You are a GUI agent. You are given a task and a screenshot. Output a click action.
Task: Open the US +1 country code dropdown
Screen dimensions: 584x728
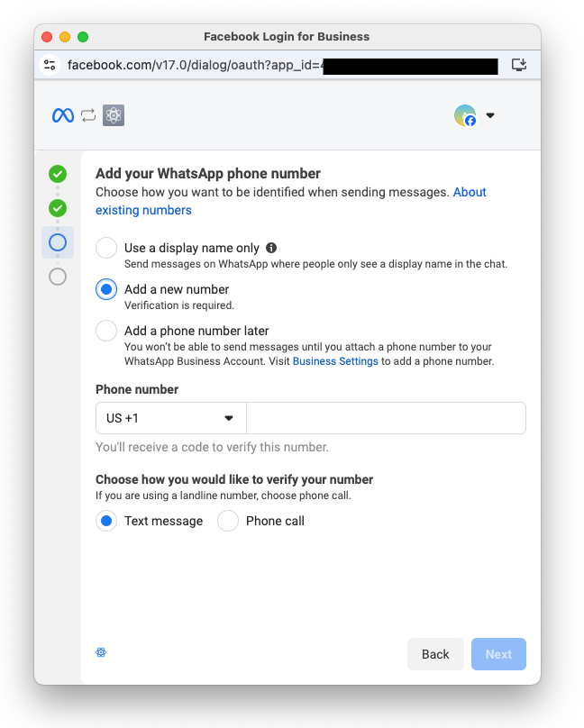[x=171, y=418]
